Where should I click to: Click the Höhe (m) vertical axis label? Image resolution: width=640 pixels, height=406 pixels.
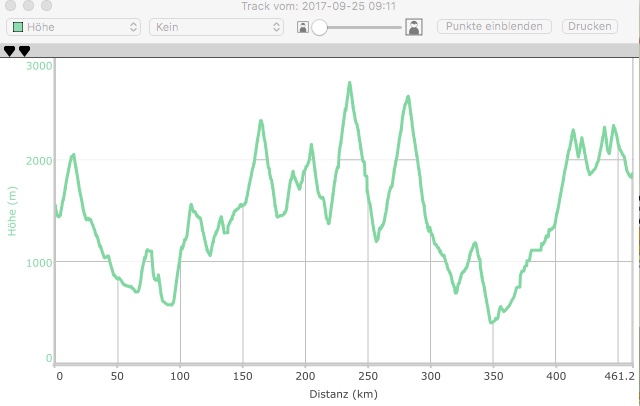[13, 211]
